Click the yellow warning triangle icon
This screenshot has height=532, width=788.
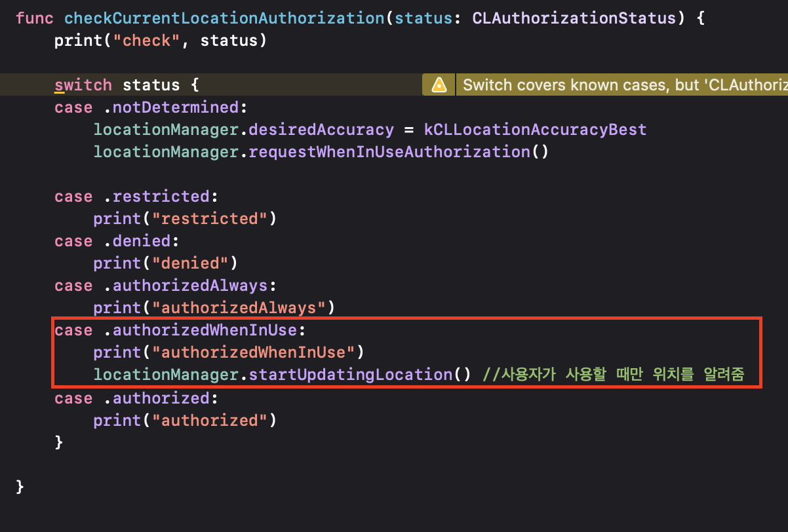[x=439, y=85]
